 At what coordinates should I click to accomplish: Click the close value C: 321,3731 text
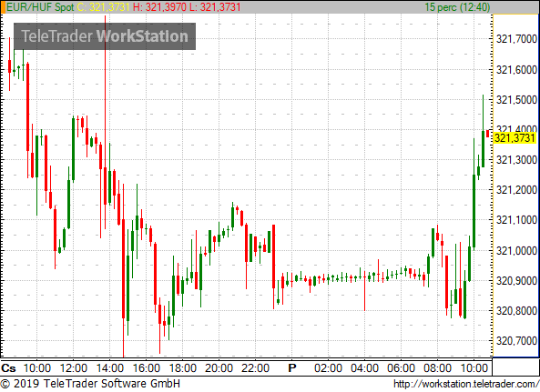click(x=103, y=7)
